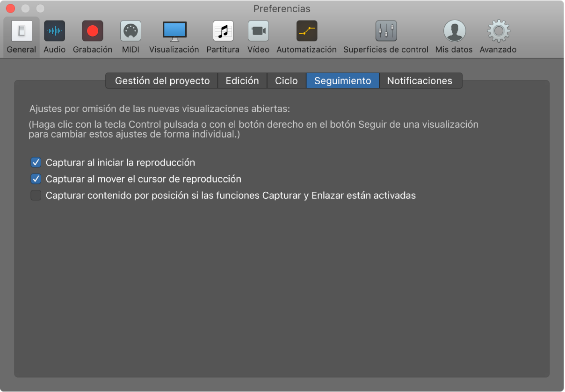The image size is (565, 392).
Task: Close the Preferencias window
Action: click(x=10, y=8)
